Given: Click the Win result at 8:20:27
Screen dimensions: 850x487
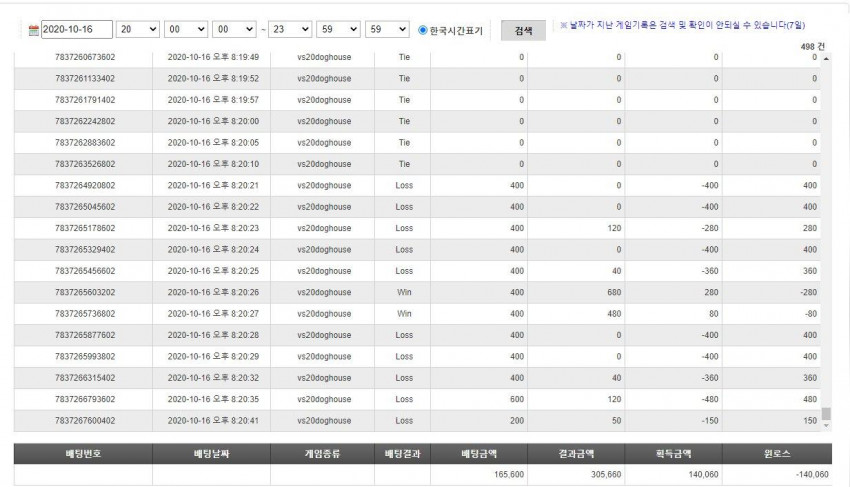Looking at the screenshot, I should pyautogui.click(x=404, y=313).
